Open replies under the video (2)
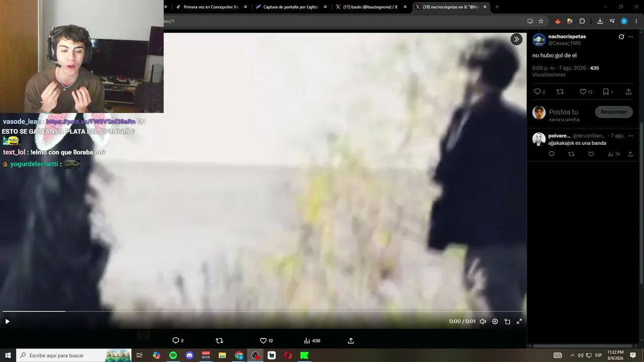Image resolution: width=644 pixels, height=362 pixels. [178, 340]
